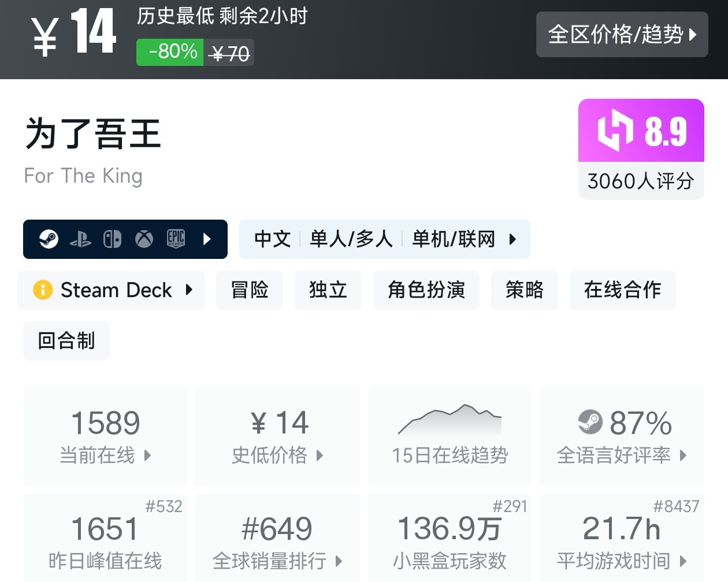Viewport: 728px width, 582px height.
Task: Click the Steam Deck yellow info icon
Action: (x=43, y=290)
